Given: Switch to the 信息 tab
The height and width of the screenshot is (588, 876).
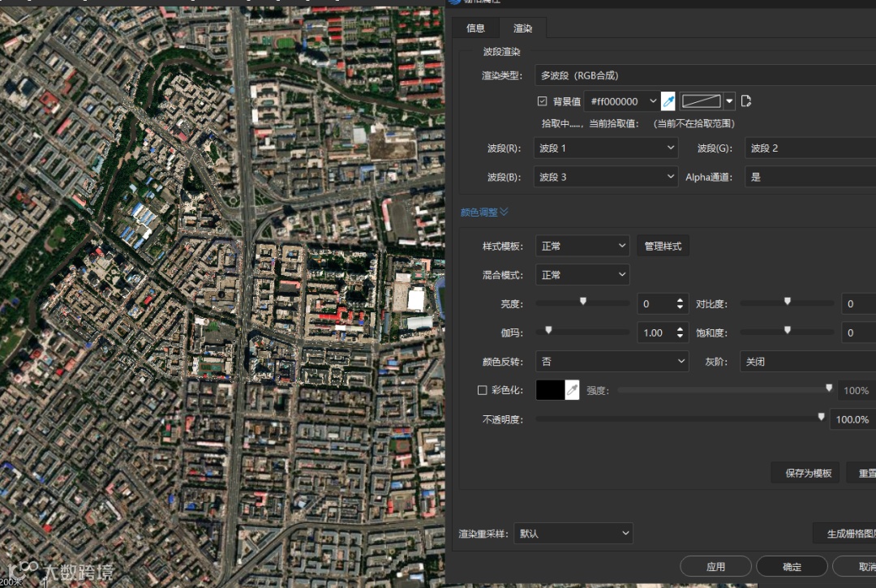Looking at the screenshot, I should click(x=475, y=28).
